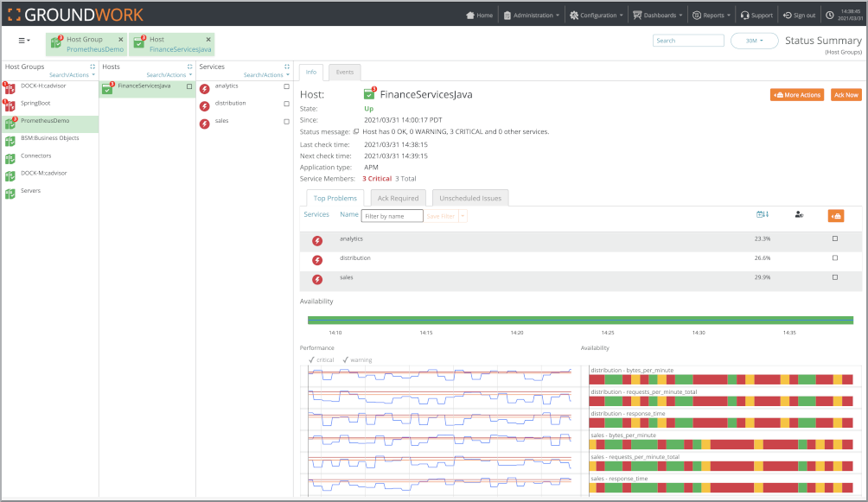Tick the sales row checkbox in Top Problems
The height and width of the screenshot is (502, 868).
pos(835,277)
